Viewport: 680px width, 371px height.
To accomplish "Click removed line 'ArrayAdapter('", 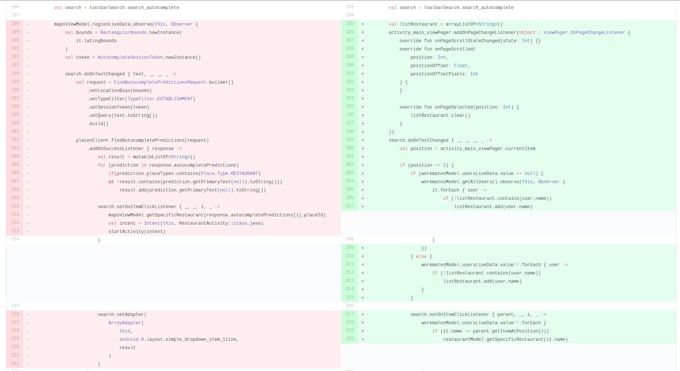I will pyautogui.click(x=126, y=322).
